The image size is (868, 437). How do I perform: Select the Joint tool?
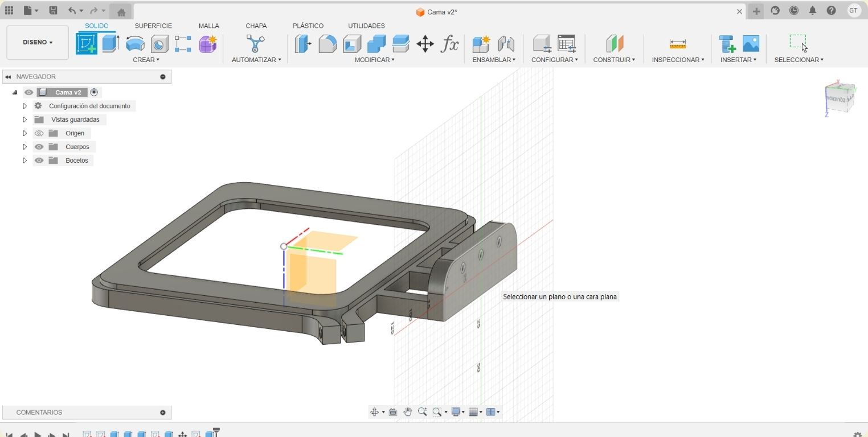[506, 44]
